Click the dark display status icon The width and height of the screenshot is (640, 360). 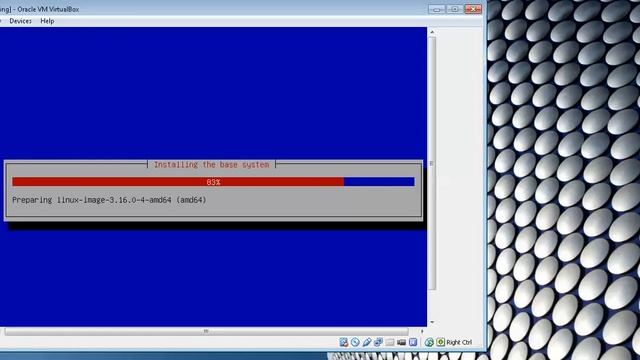pyautogui.click(x=401, y=342)
